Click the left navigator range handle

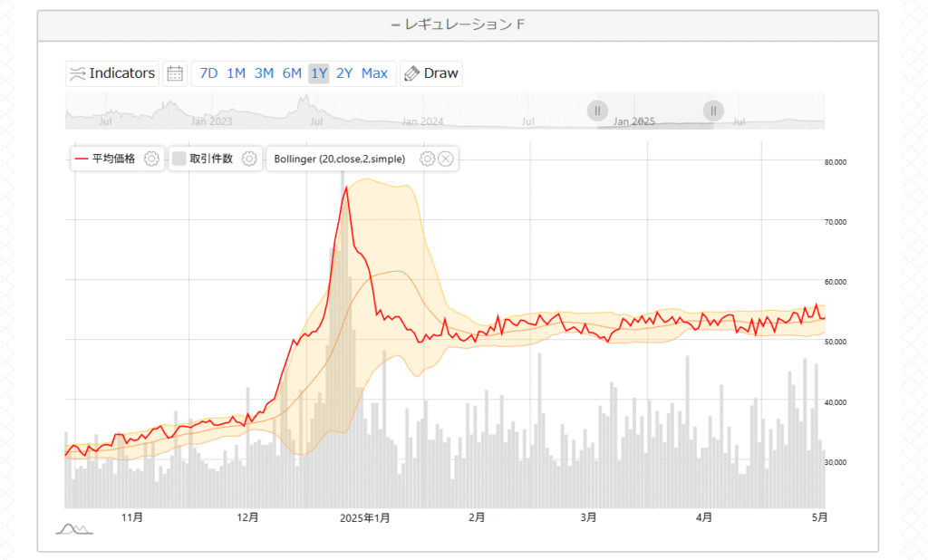point(597,111)
